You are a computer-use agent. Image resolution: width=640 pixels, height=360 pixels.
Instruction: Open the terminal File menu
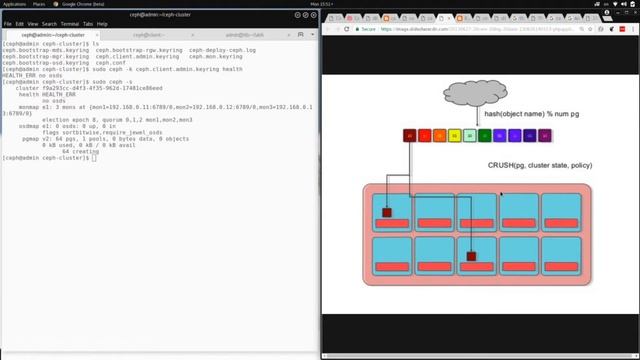[x=8, y=24]
